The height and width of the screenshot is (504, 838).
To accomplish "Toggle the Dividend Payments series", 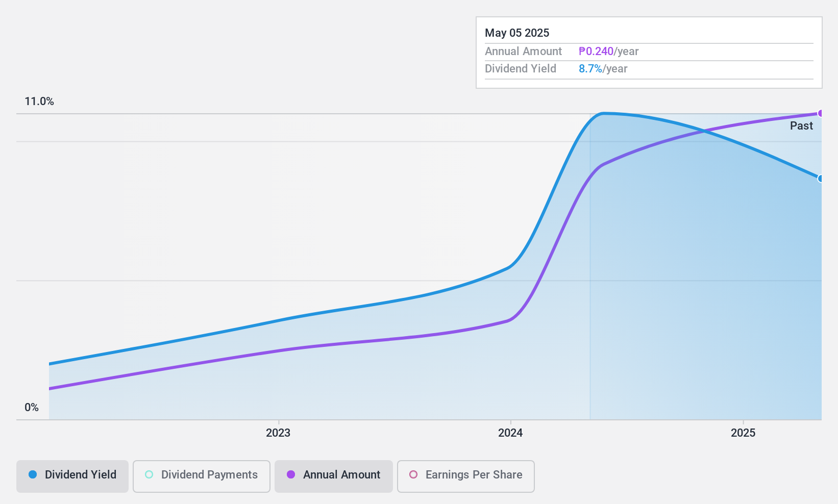I will [201, 476].
